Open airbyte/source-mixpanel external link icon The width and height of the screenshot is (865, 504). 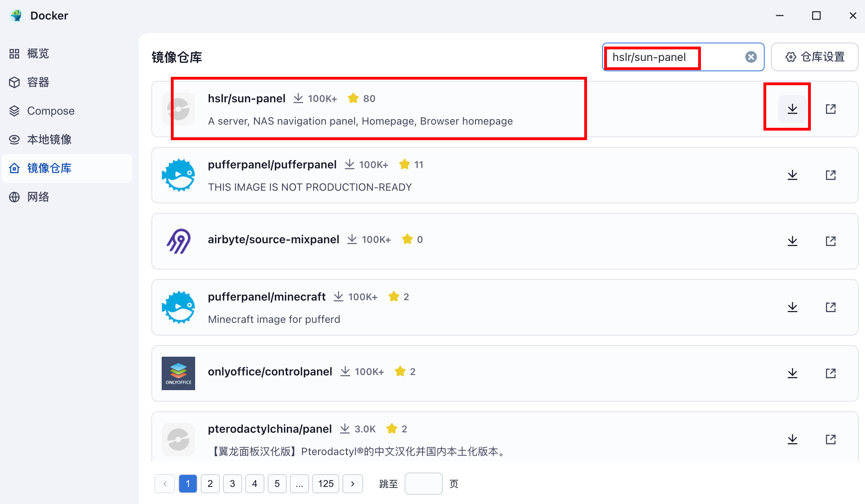coord(830,241)
